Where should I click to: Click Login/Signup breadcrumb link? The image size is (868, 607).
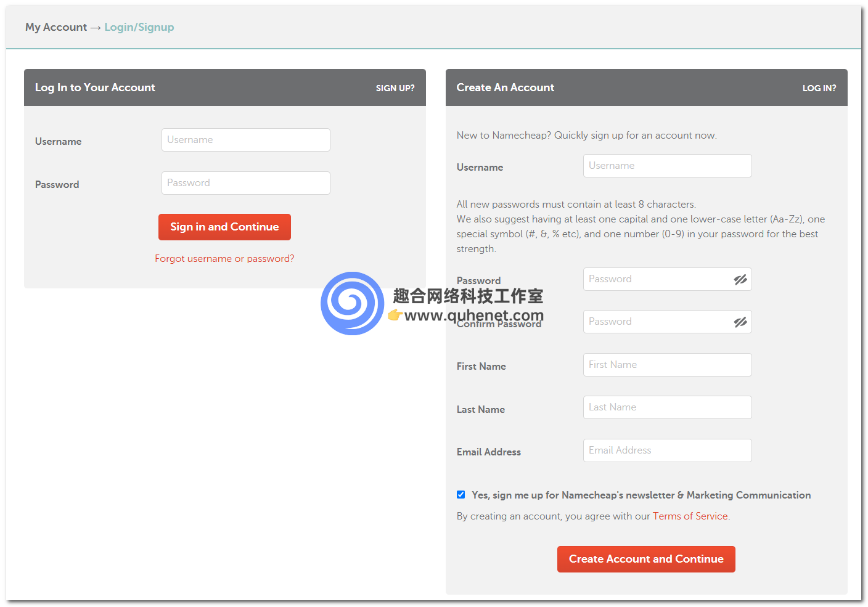click(139, 27)
